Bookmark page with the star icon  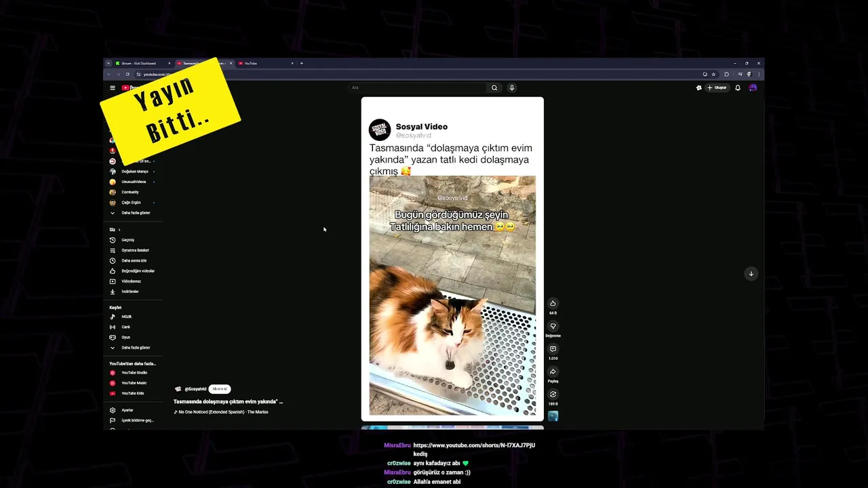713,74
